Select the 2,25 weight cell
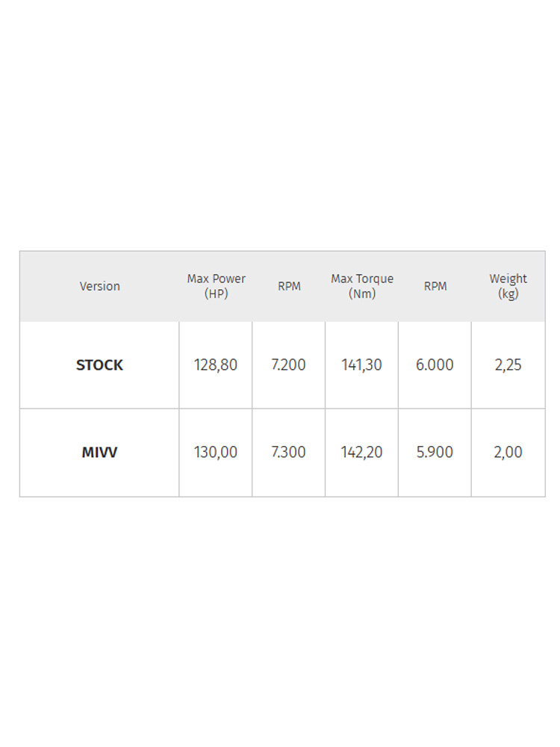This screenshot has height=747, width=560. click(x=508, y=365)
